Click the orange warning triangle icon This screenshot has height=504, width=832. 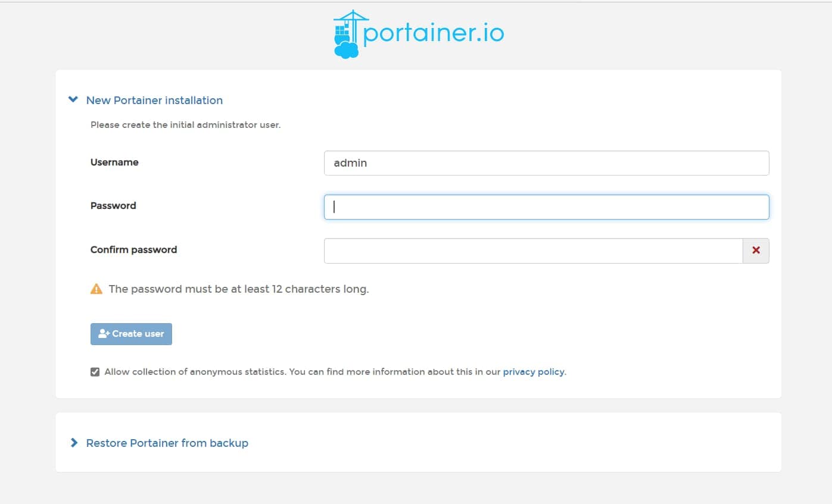click(x=96, y=289)
